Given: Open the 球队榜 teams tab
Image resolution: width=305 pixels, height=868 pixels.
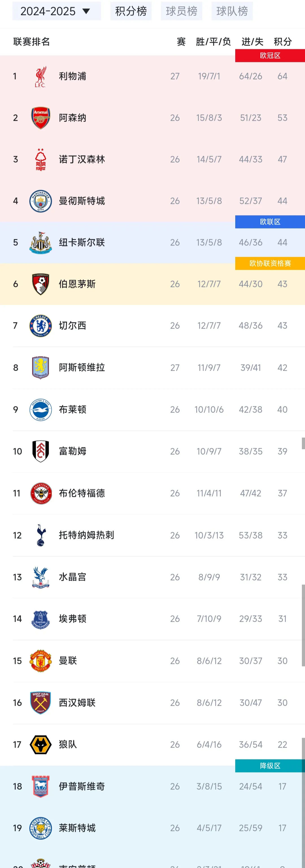Looking at the screenshot, I should click(232, 11).
